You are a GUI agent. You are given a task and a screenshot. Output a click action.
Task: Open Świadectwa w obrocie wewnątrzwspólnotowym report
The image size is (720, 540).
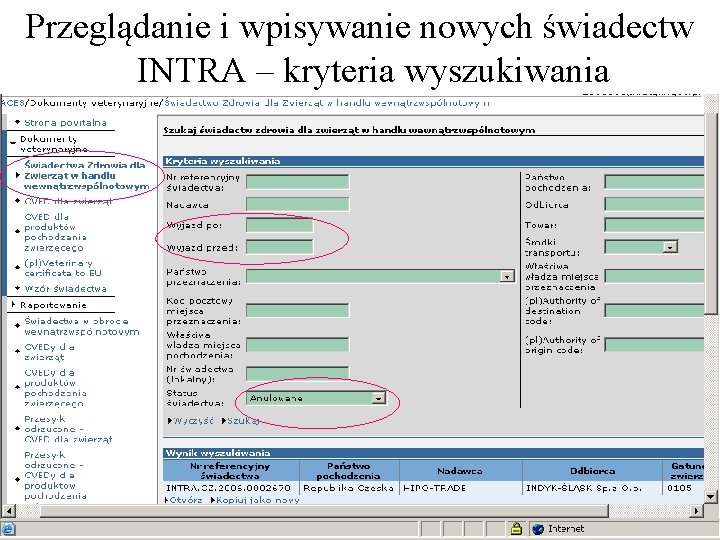pyautogui.click(x=82, y=326)
